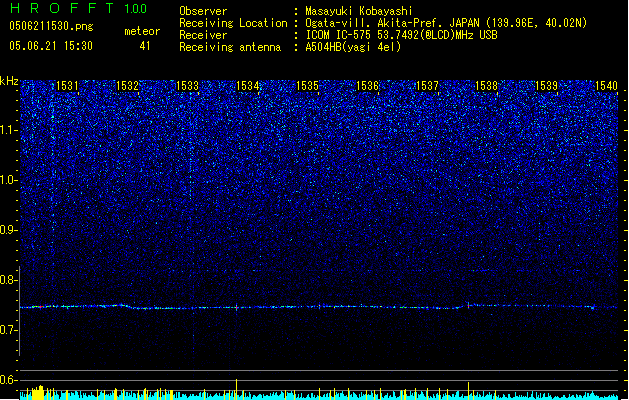Click antenna value A504HB(yagi 4el)

coord(353,47)
